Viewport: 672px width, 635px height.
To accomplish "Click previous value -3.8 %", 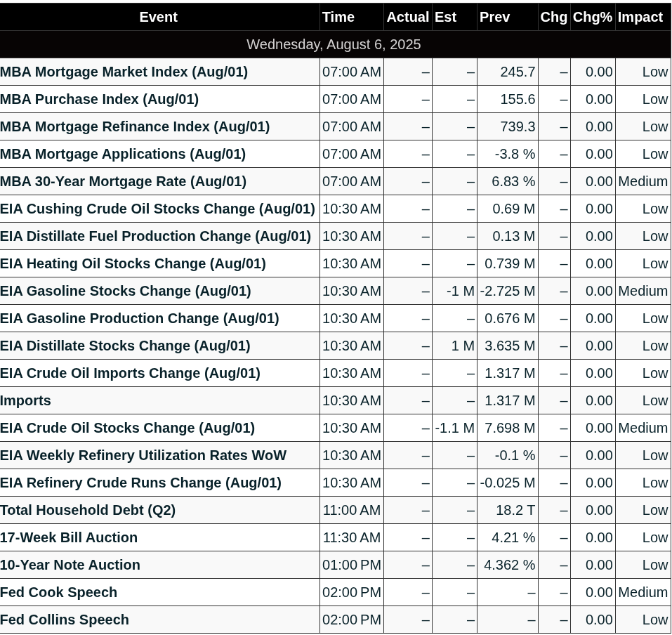I will (515, 155).
